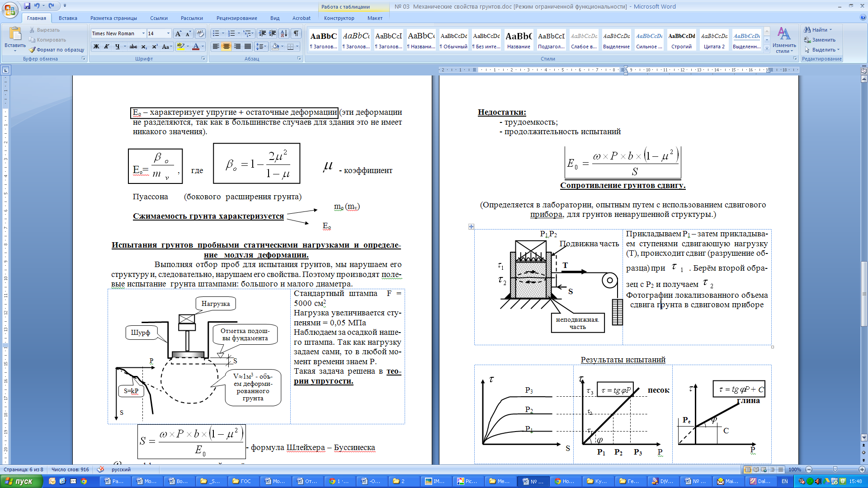Align text to the left
The width and height of the screenshot is (868, 488).
click(x=216, y=47)
